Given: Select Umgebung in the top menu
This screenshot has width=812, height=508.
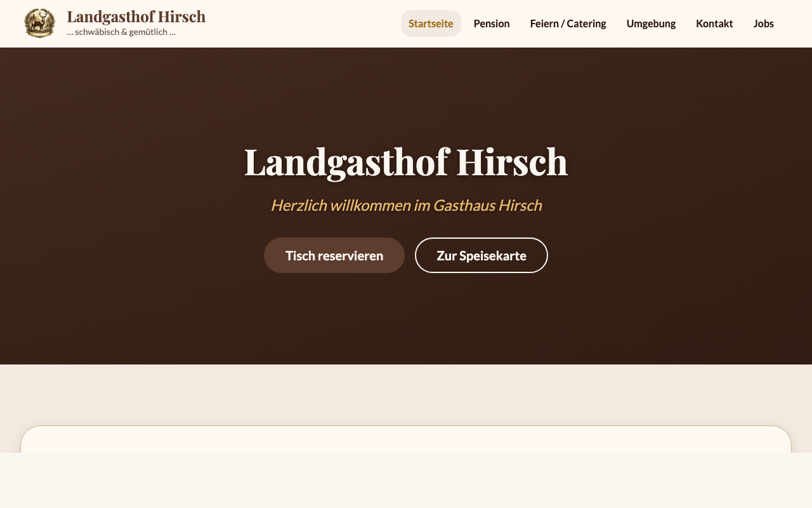Looking at the screenshot, I should pyautogui.click(x=651, y=23).
